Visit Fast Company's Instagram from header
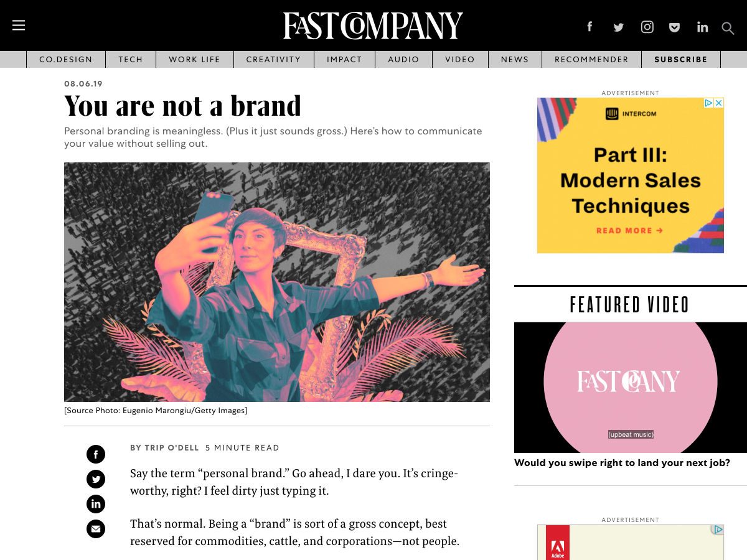 647,27
